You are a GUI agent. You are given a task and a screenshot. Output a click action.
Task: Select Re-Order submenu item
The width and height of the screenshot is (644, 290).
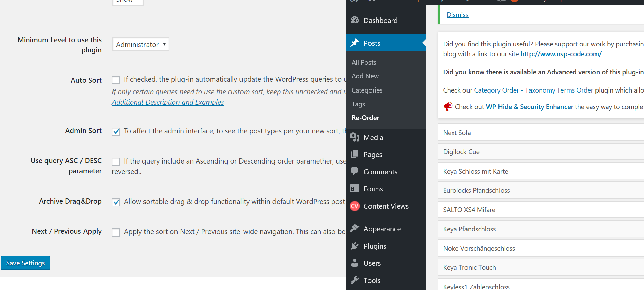(x=365, y=118)
